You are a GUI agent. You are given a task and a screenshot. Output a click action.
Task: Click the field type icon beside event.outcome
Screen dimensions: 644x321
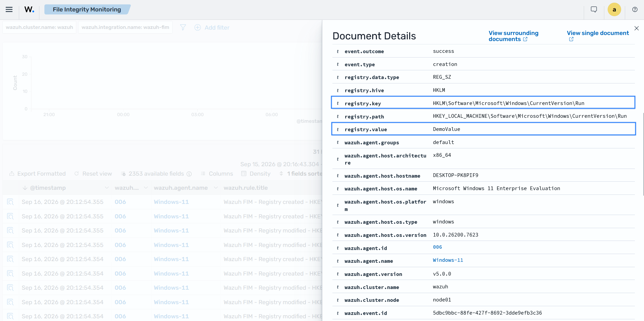tap(338, 51)
